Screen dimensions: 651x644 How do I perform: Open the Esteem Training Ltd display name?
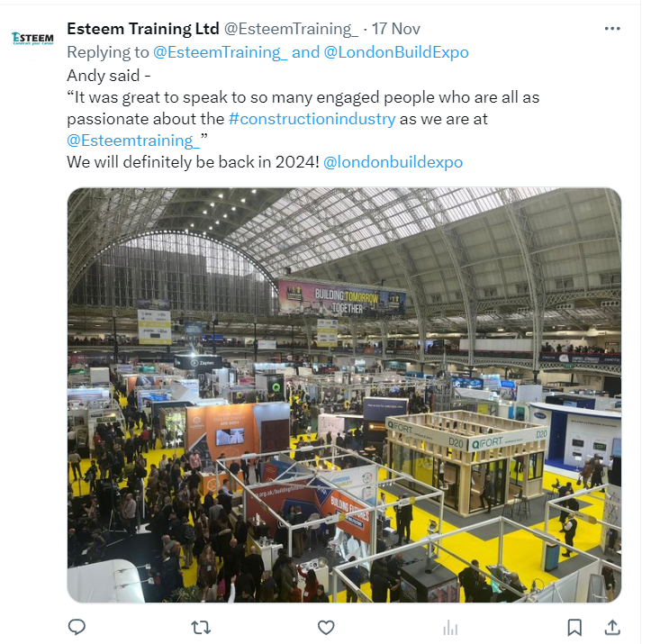(143, 29)
